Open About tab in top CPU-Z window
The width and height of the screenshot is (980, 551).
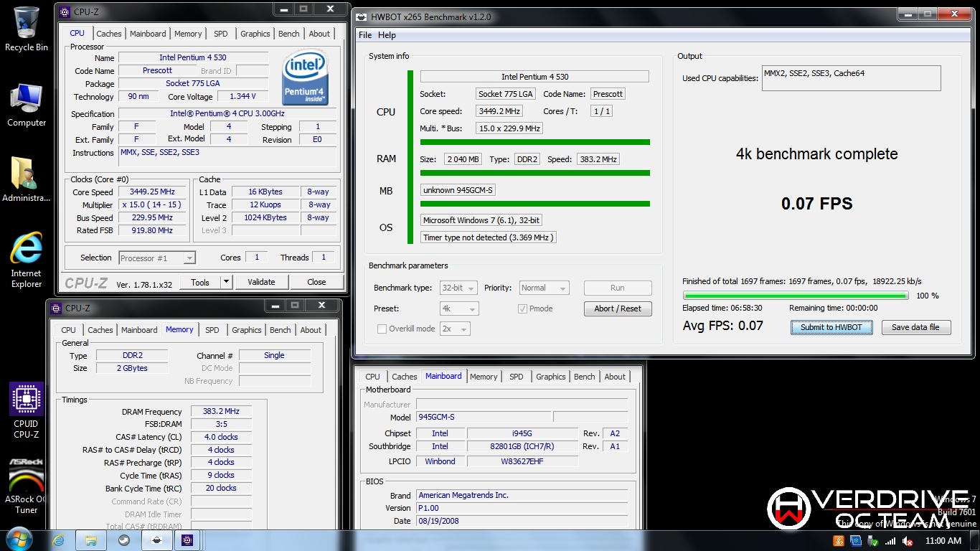(x=319, y=34)
